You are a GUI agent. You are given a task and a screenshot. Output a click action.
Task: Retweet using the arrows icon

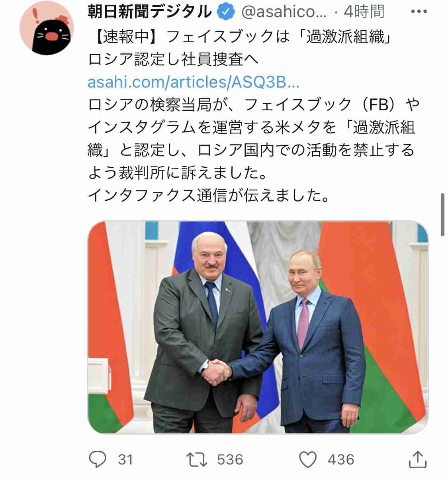point(197,459)
